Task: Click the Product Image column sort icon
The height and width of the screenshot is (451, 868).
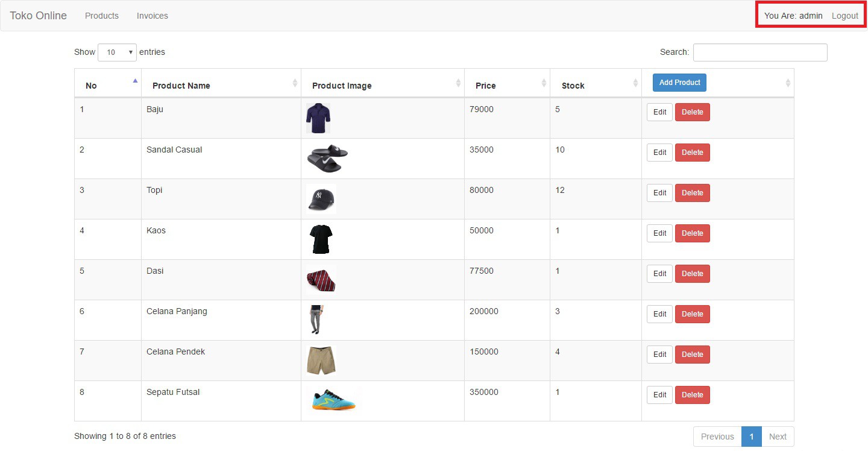Action: (x=459, y=83)
